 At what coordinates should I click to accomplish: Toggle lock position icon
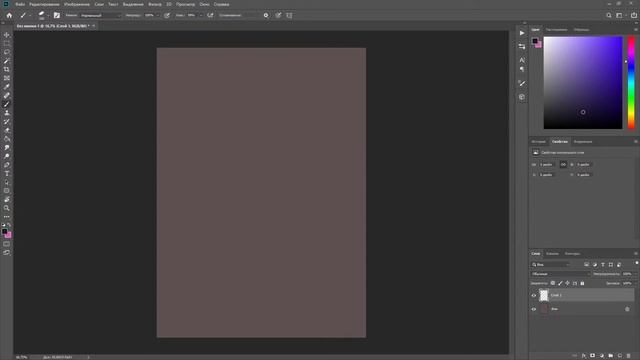pyautogui.click(x=567, y=283)
